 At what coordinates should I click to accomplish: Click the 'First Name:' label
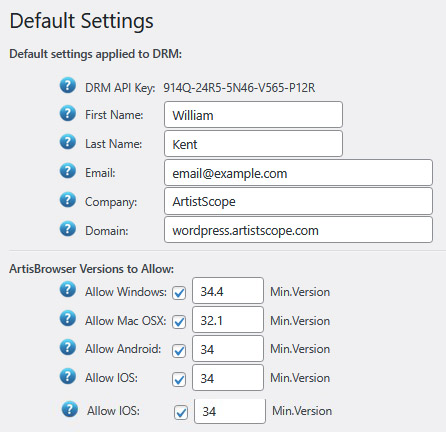tap(114, 115)
